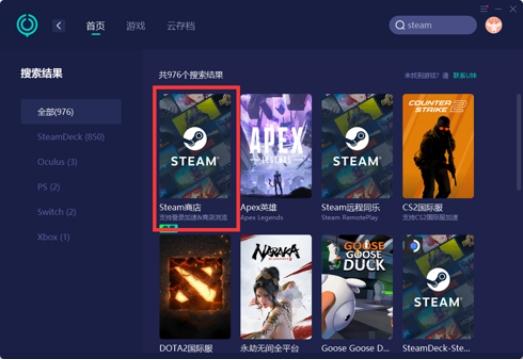Click the Steam商店 title text
Viewport: 523px width, 360px height.
(180, 208)
